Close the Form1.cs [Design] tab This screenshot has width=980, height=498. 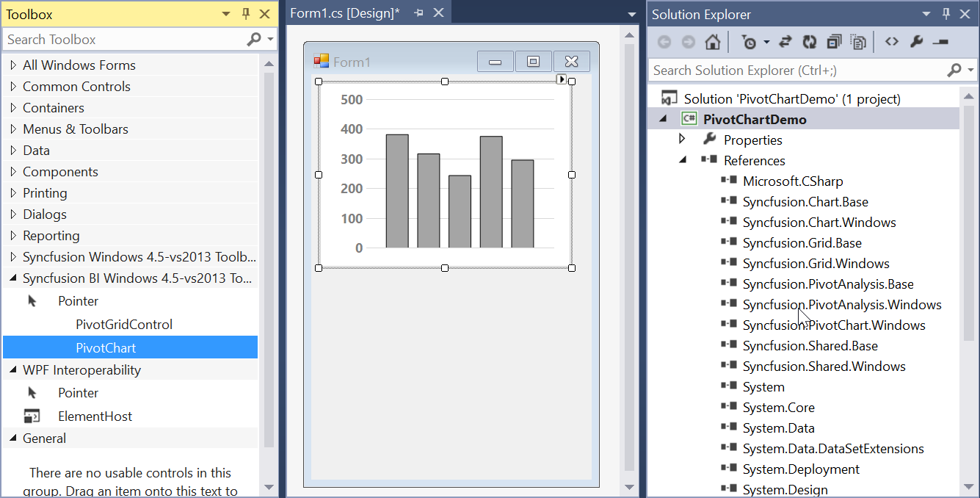pyautogui.click(x=438, y=13)
